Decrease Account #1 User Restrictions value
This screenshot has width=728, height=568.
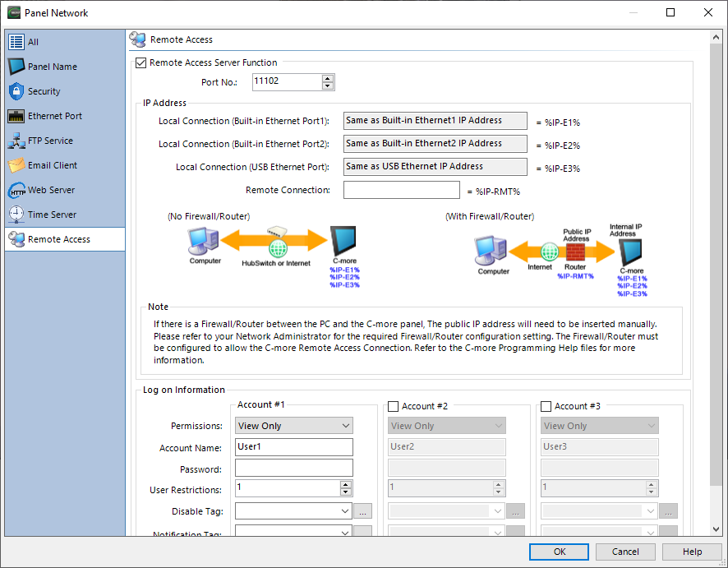click(x=345, y=492)
